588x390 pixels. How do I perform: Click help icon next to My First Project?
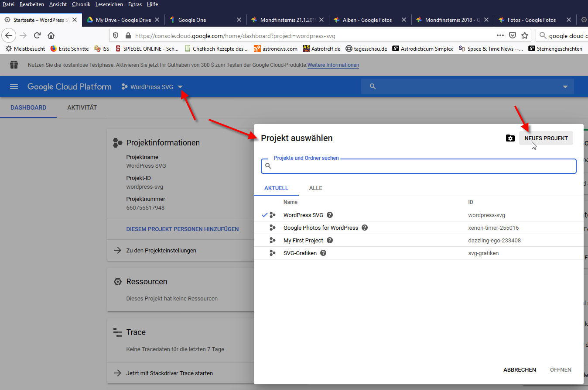tap(330, 240)
